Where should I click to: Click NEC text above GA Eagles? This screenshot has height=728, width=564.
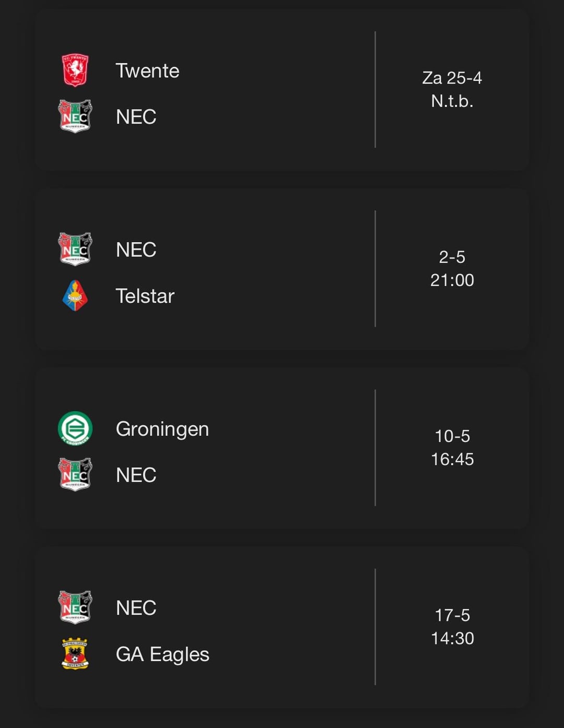(x=136, y=607)
